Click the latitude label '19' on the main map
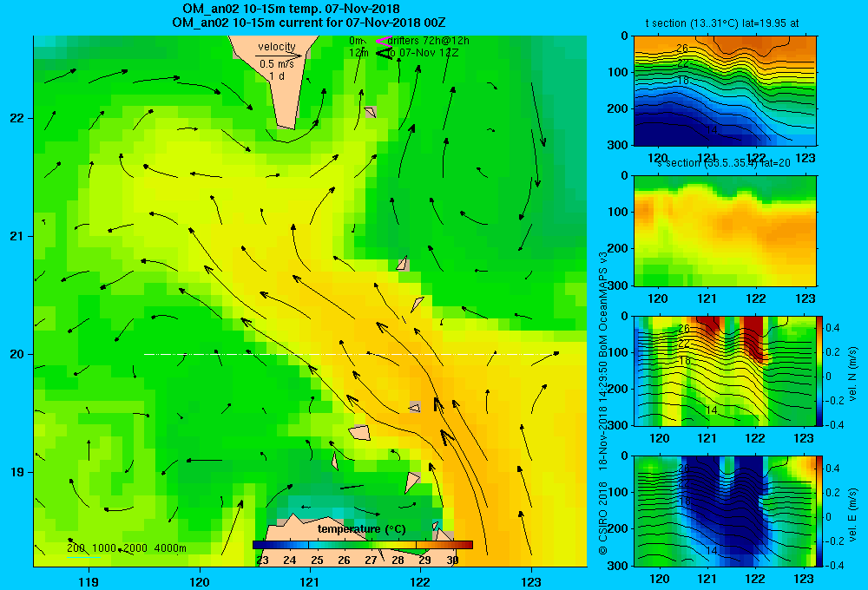 [17, 472]
